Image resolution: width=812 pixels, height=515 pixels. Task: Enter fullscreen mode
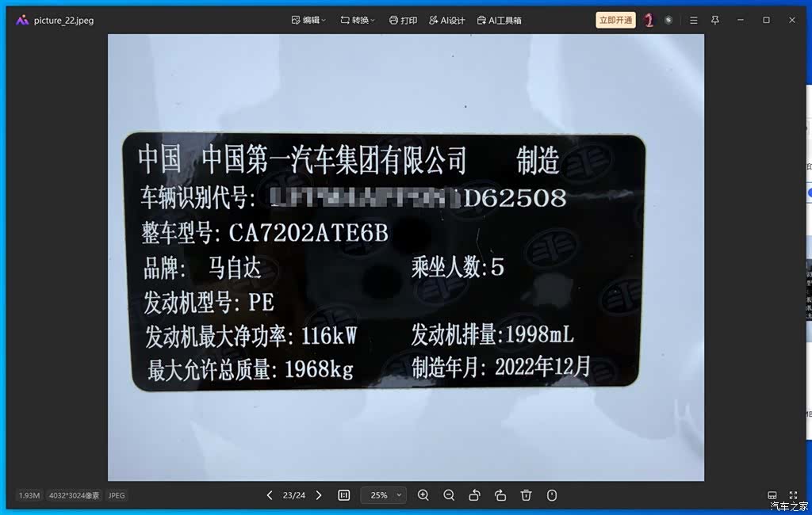click(793, 495)
